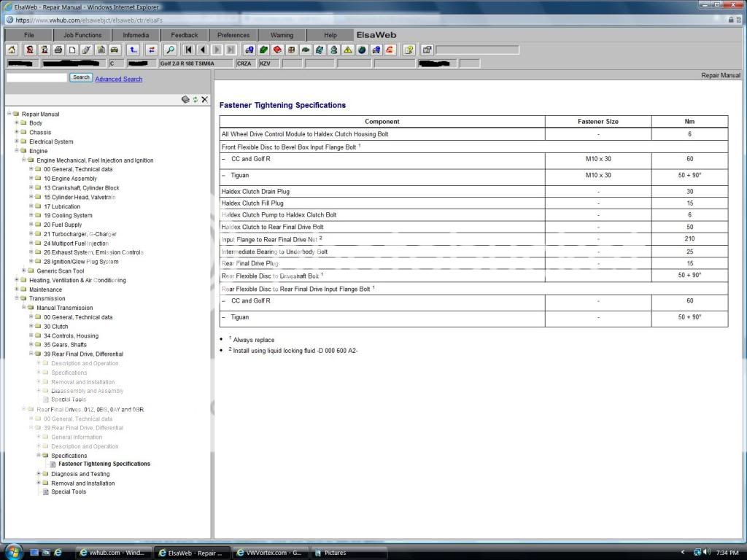Click the yellow warning triangle toolbar icon
The image size is (747, 560).
(x=348, y=50)
